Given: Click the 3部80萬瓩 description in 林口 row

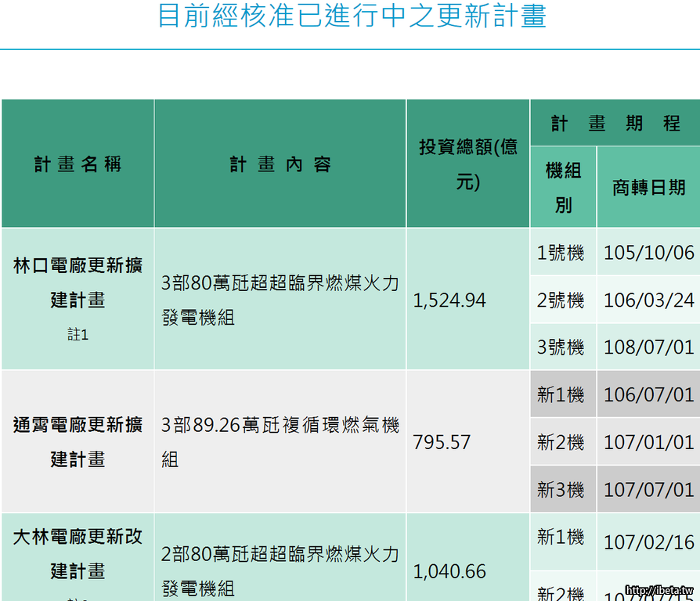Looking at the screenshot, I should click(280, 300).
